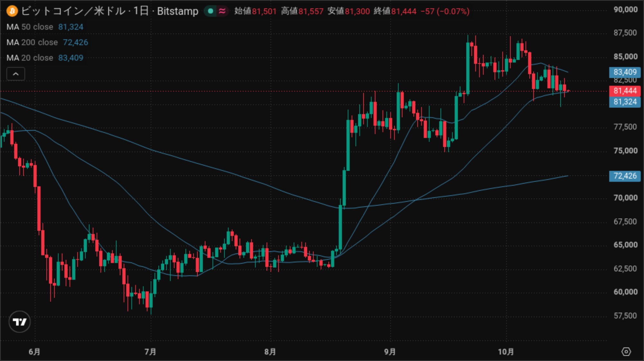
Task: Click the 7月 time axis label
Action: [x=150, y=352]
